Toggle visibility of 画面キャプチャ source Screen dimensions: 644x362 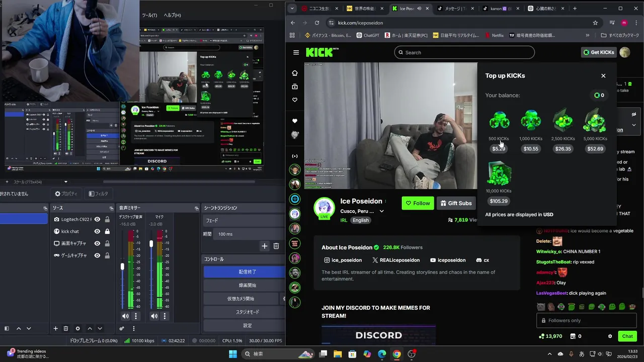97,243
